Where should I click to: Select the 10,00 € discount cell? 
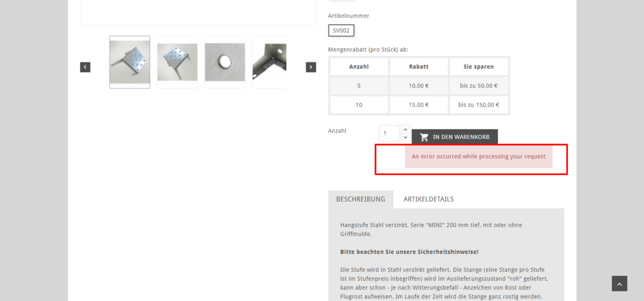pos(419,86)
